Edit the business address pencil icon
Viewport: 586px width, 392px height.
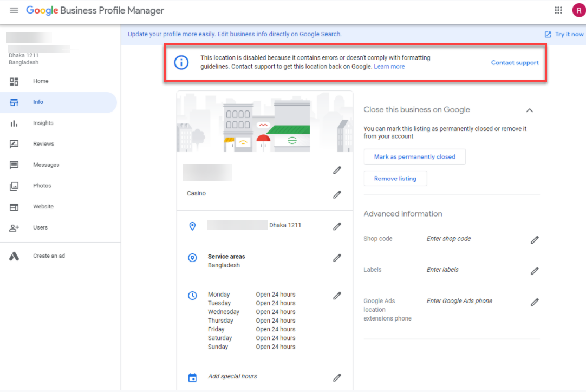pos(337,226)
